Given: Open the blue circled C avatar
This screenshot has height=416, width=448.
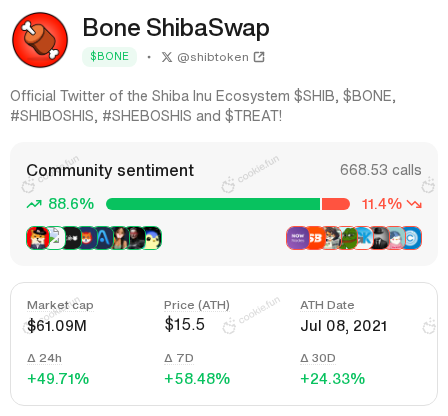Looking at the screenshot, I should (x=412, y=238).
